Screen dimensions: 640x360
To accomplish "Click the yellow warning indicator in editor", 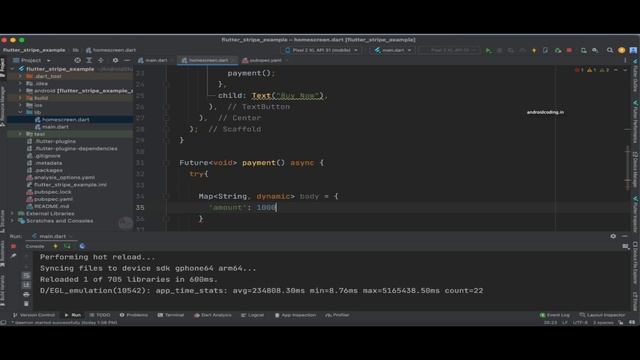I will [591, 70].
